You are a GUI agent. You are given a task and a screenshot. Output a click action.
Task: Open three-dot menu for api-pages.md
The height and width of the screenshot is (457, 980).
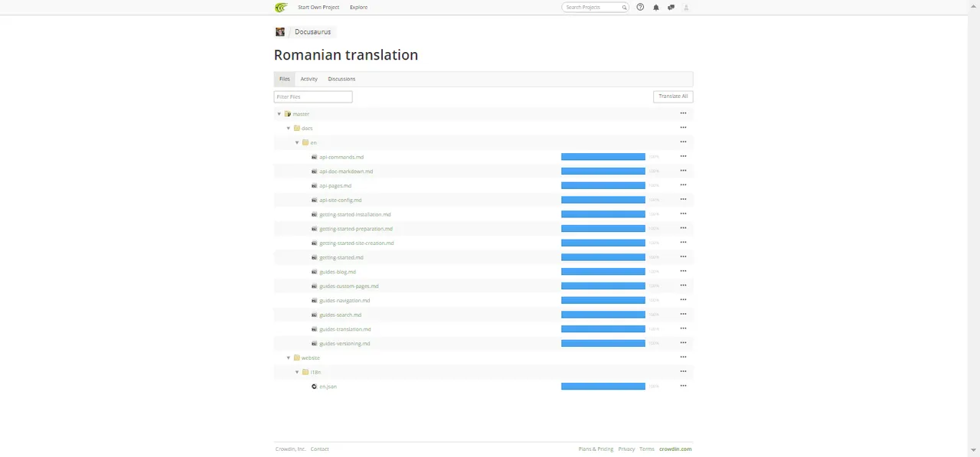(x=683, y=185)
